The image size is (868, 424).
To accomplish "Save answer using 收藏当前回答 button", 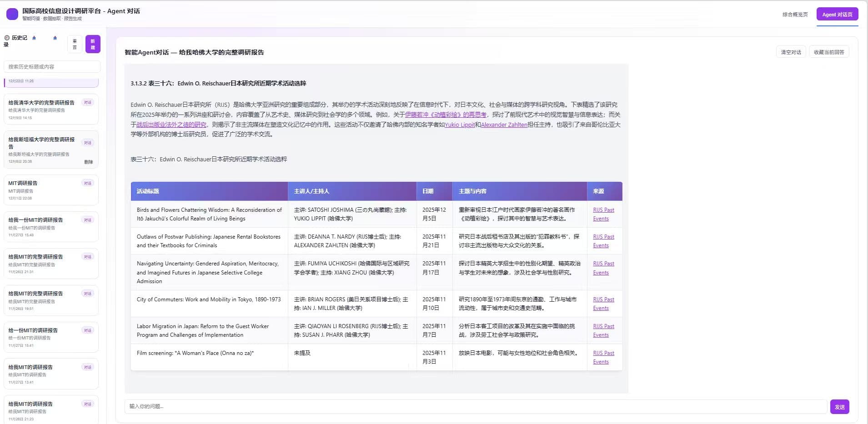I will pyautogui.click(x=828, y=52).
